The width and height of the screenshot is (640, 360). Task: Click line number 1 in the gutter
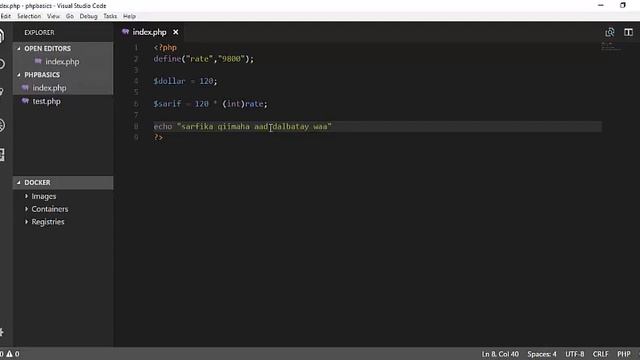click(x=136, y=48)
